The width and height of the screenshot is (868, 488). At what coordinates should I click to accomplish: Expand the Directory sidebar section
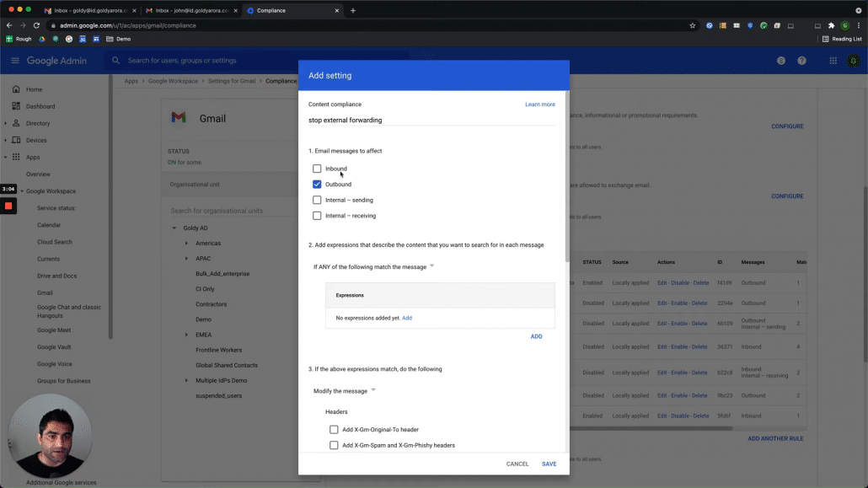pyautogui.click(x=6, y=124)
